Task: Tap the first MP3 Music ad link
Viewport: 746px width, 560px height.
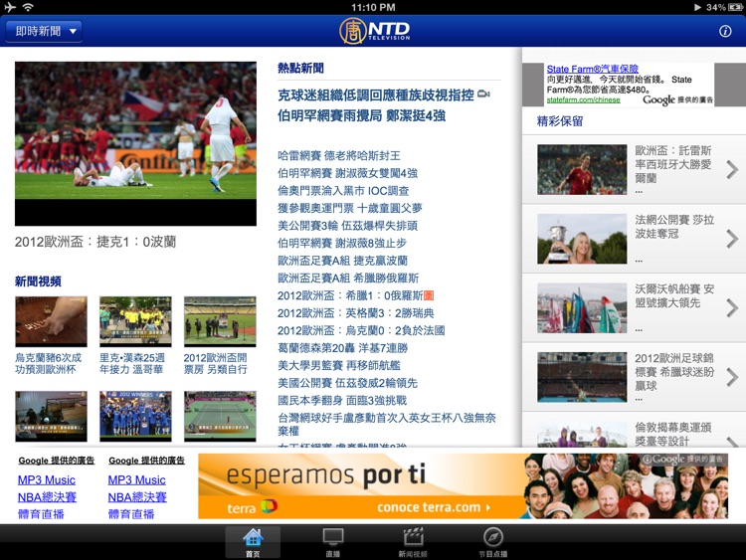Action: point(47,480)
